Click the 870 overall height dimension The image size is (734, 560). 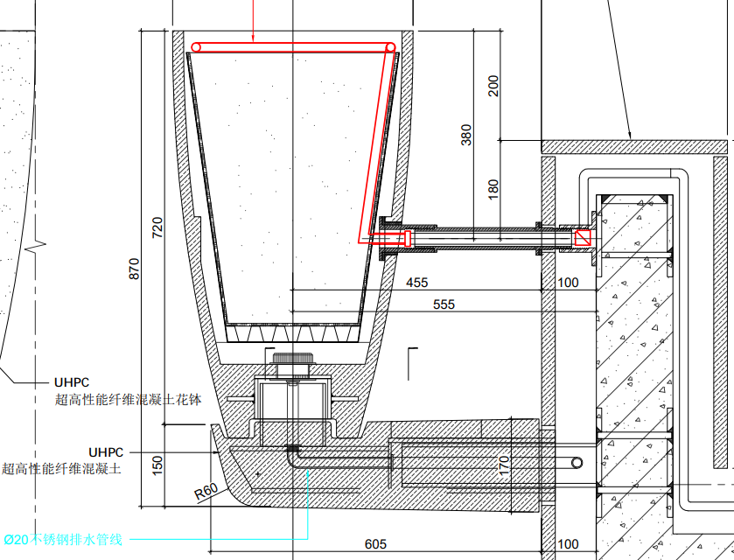134,268
